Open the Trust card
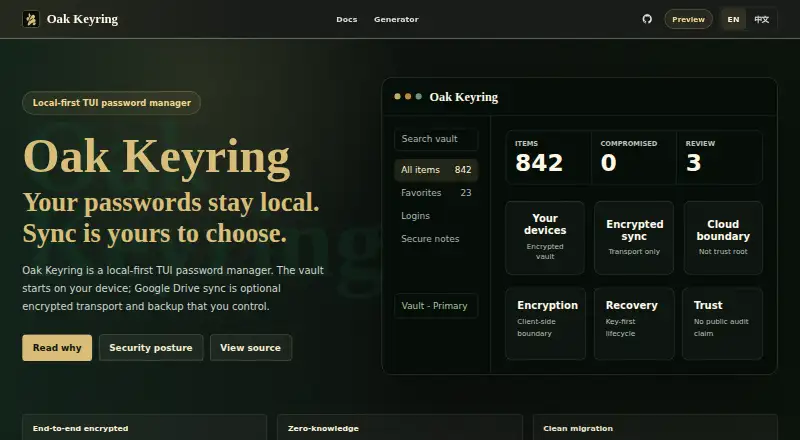Image resolution: width=800 pixels, height=440 pixels. [x=722, y=324]
